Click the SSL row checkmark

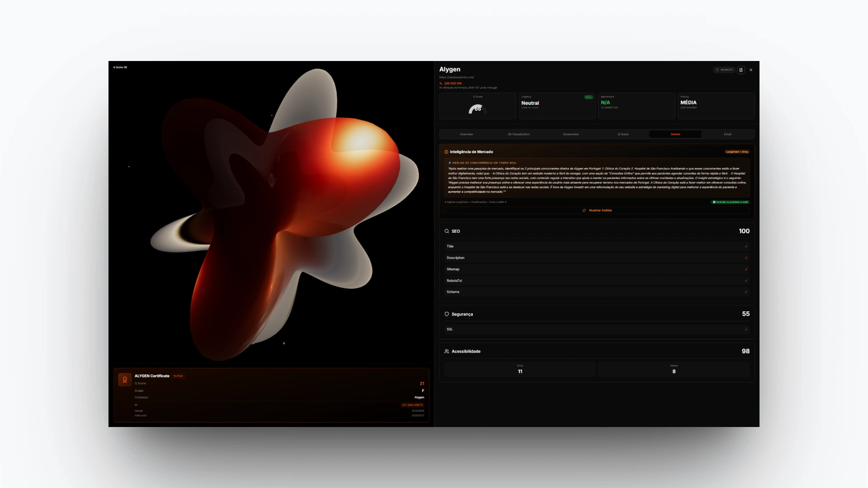746,329
